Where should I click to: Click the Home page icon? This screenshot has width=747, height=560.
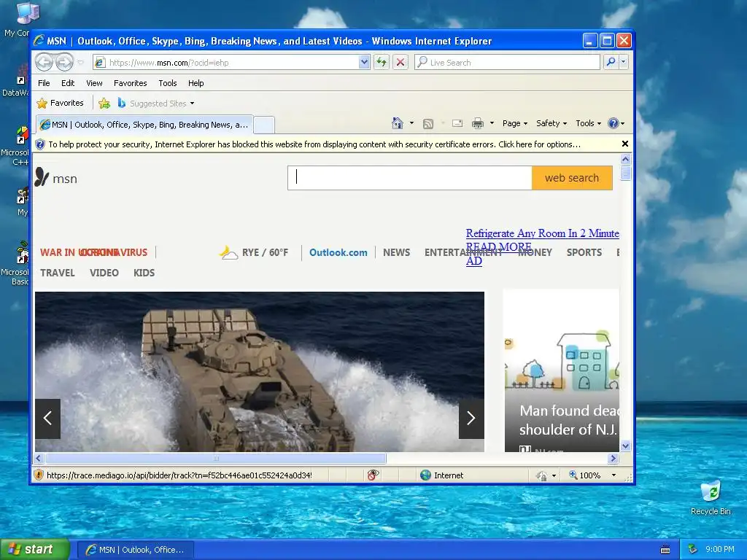(x=398, y=123)
